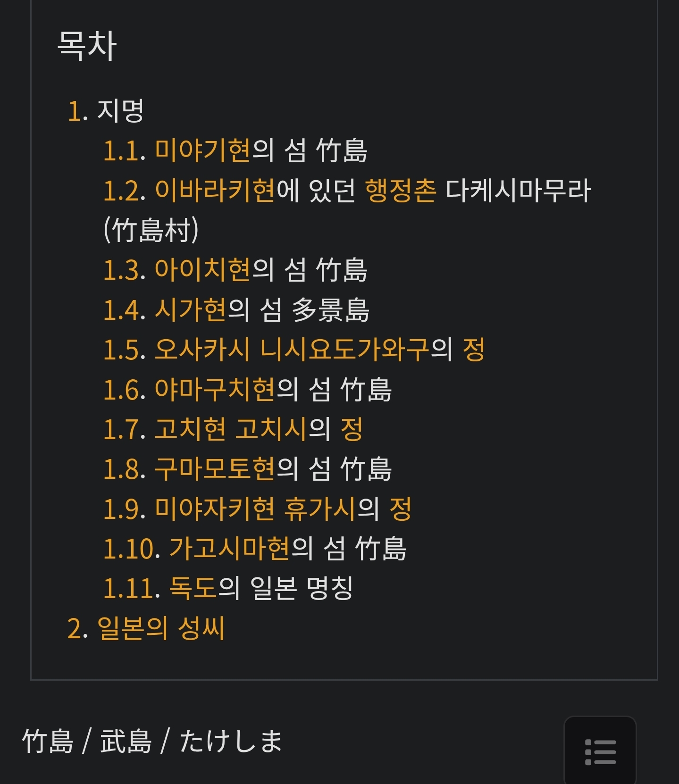
Task: Open the 가고시마현 link
Action: click(229, 549)
